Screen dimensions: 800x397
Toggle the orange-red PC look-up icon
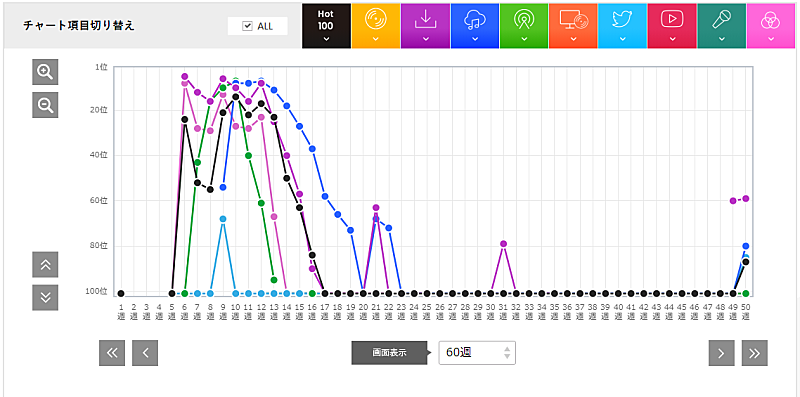click(x=573, y=26)
